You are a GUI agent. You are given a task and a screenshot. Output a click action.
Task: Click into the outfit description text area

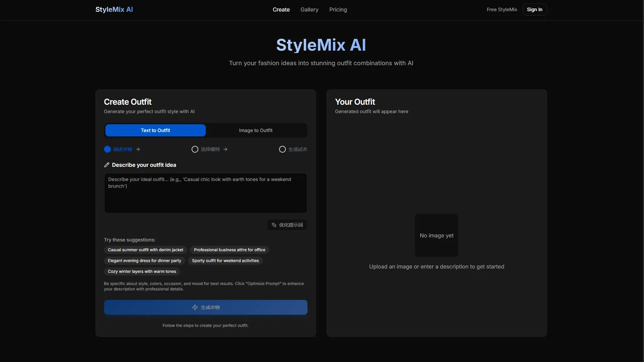click(206, 193)
